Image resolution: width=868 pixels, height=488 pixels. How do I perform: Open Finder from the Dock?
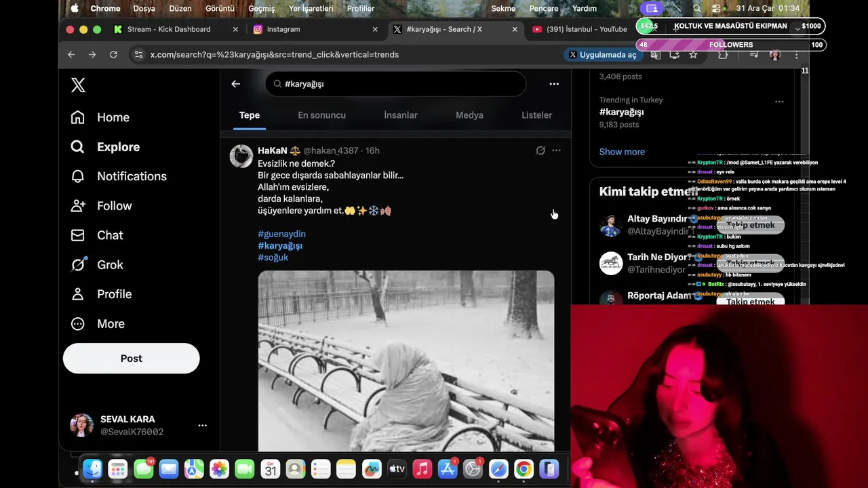92,469
